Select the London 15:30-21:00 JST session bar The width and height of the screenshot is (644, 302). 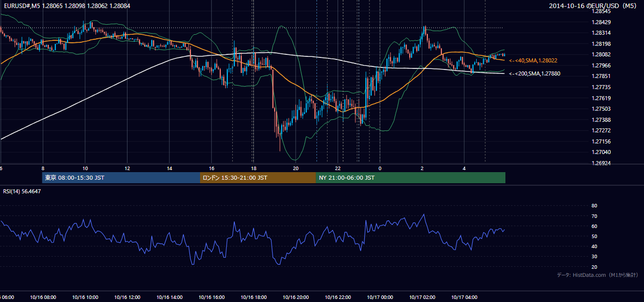[258, 178]
